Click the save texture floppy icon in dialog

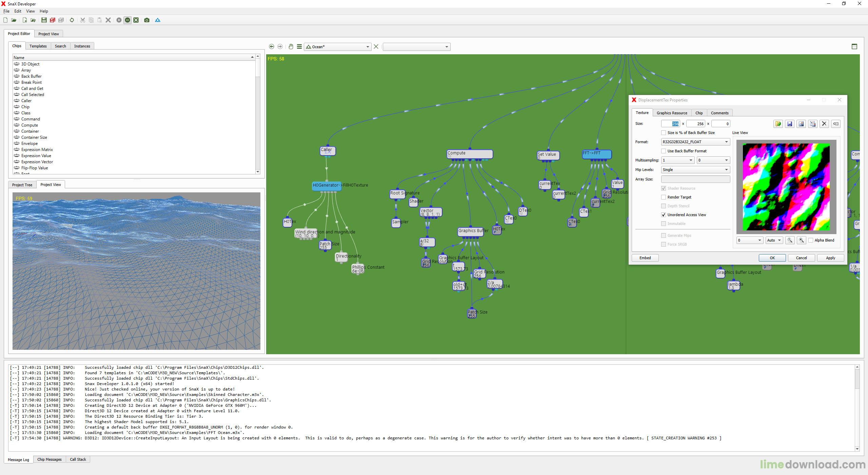(x=790, y=124)
